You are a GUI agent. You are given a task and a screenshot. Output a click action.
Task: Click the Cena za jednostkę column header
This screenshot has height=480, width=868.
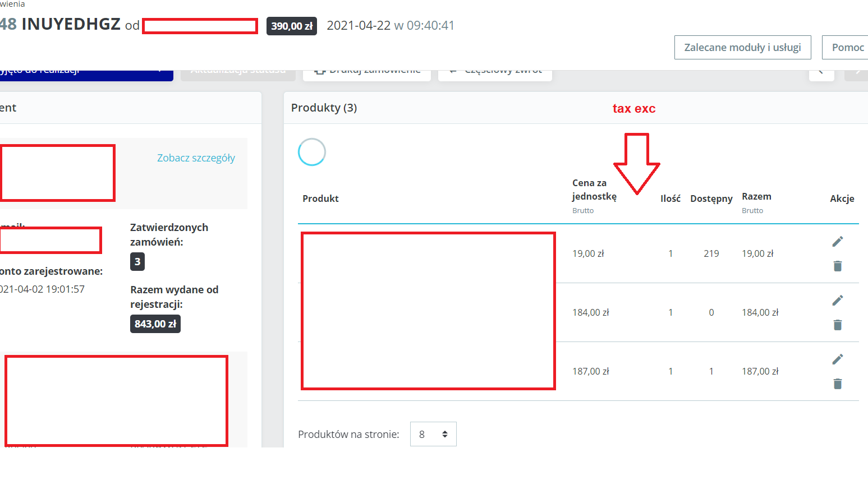coord(594,190)
